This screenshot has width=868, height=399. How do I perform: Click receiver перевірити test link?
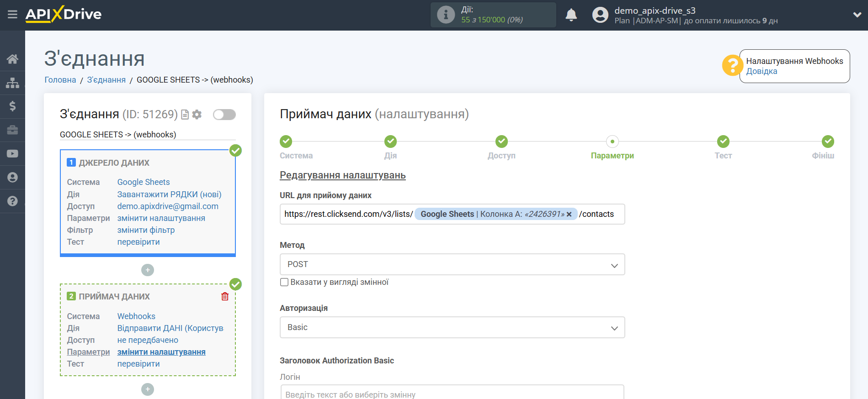tap(138, 364)
